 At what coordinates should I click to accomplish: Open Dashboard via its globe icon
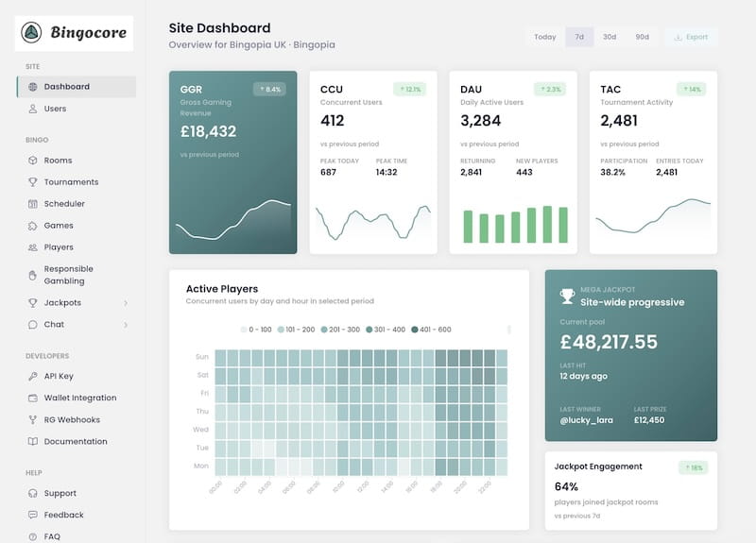click(33, 87)
